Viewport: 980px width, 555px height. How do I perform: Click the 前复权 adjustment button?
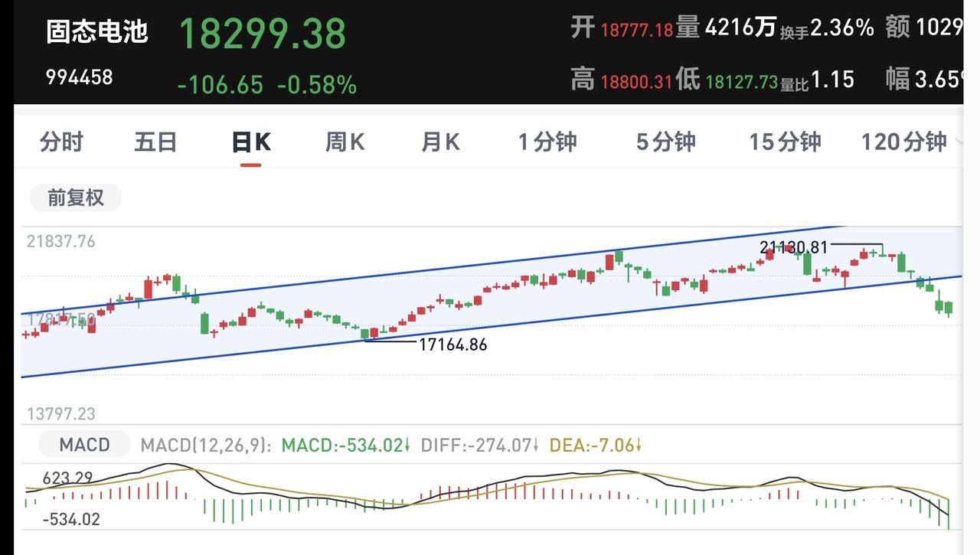coord(76,198)
